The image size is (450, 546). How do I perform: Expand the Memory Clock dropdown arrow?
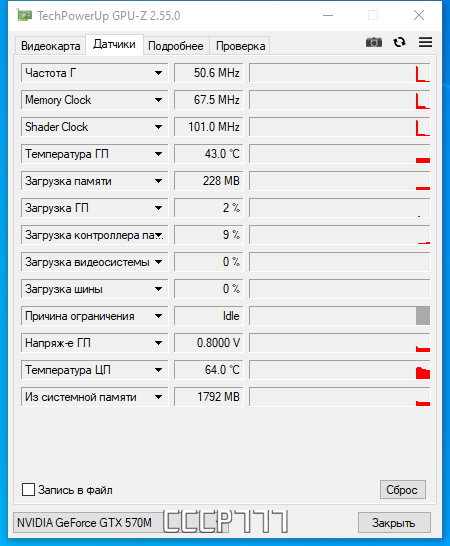pyautogui.click(x=158, y=100)
